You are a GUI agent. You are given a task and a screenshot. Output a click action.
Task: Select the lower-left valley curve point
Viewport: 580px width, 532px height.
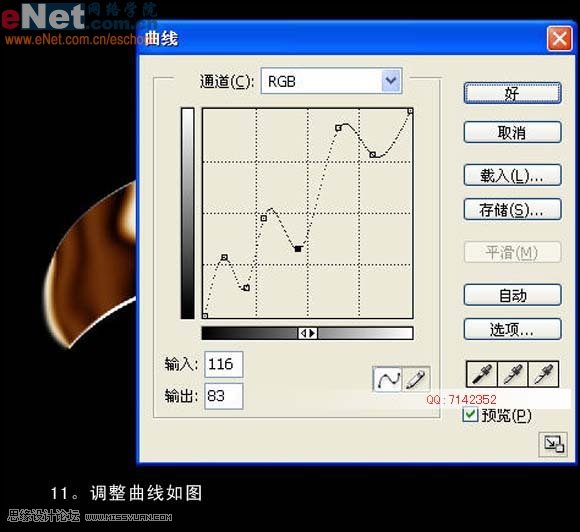click(247, 288)
